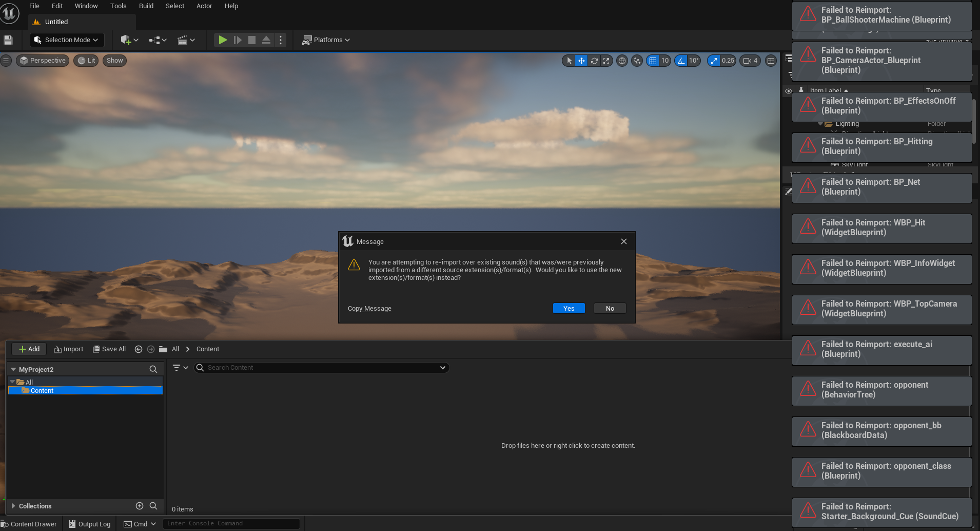Image resolution: width=980 pixels, height=531 pixels.
Task: Open the saved searches dropdown arrow
Action: 443,368
